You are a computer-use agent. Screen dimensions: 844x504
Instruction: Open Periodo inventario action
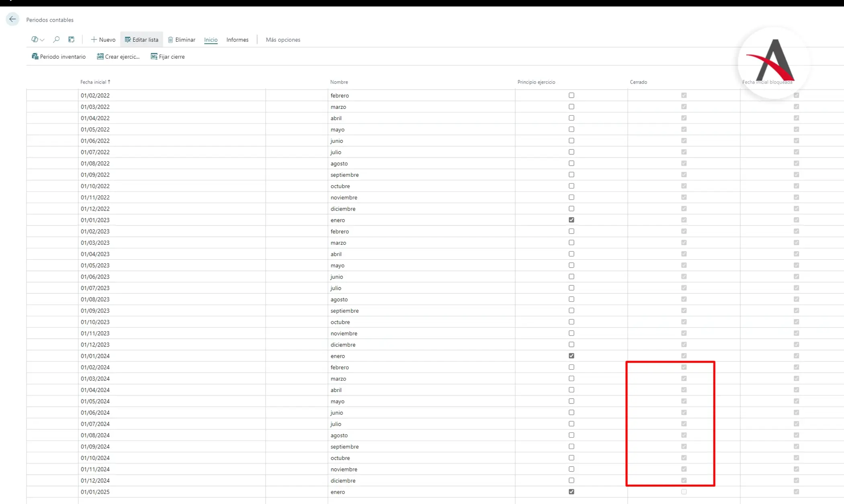59,57
